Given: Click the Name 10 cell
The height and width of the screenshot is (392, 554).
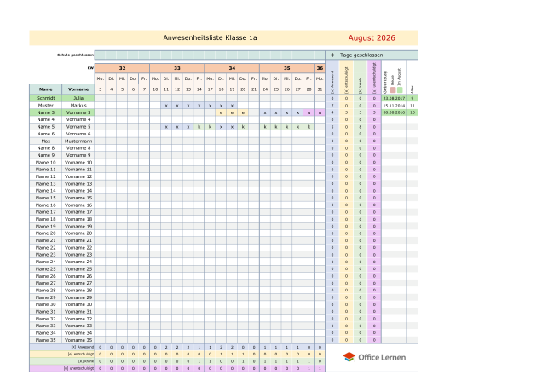Looking at the screenshot, I should [x=45, y=163].
